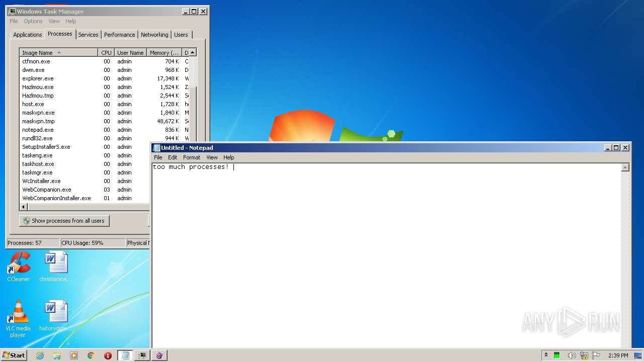Select explorer.exe process row
This screenshot has height=362, width=644.
(x=104, y=78)
